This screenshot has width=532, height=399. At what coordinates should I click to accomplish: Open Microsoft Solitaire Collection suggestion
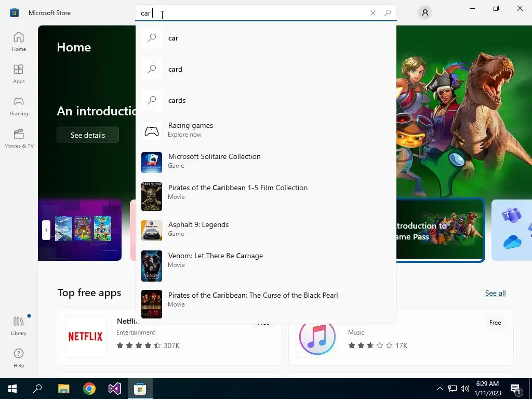tap(265, 162)
